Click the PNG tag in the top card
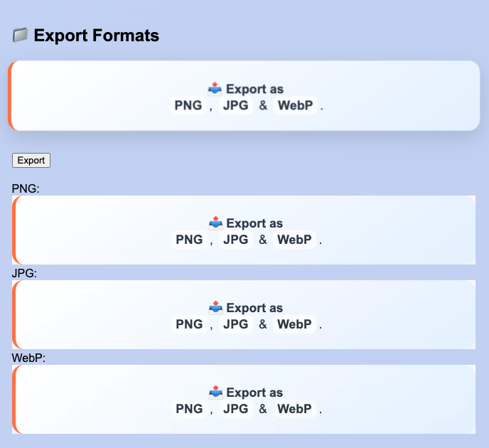This screenshot has height=448, width=489. point(188,106)
